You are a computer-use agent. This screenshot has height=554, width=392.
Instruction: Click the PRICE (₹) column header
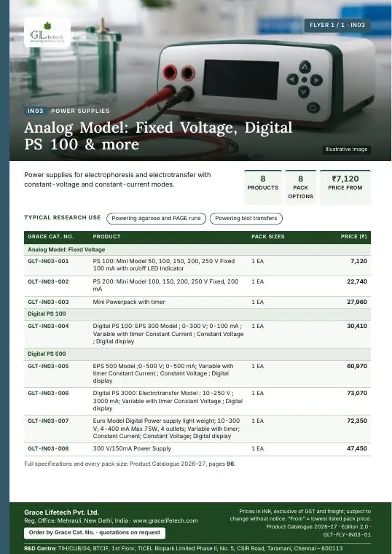(x=353, y=237)
